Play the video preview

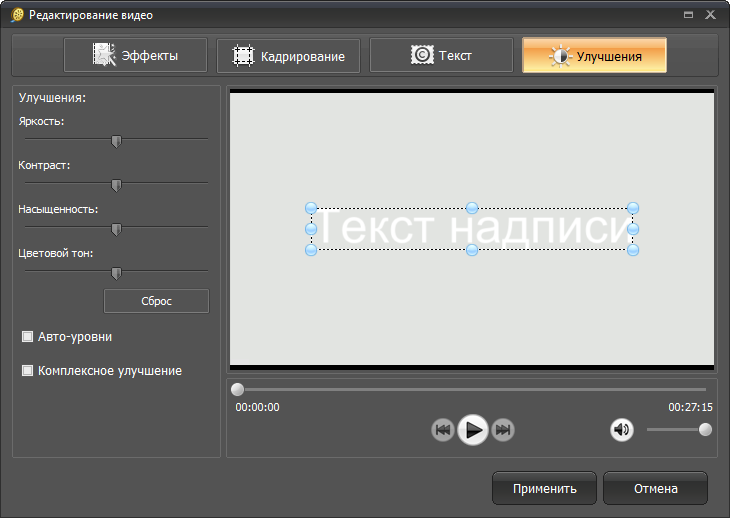click(x=473, y=430)
